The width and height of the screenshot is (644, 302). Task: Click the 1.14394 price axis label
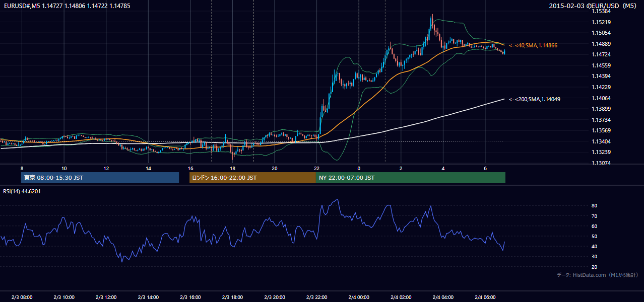(x=601, y=76)
